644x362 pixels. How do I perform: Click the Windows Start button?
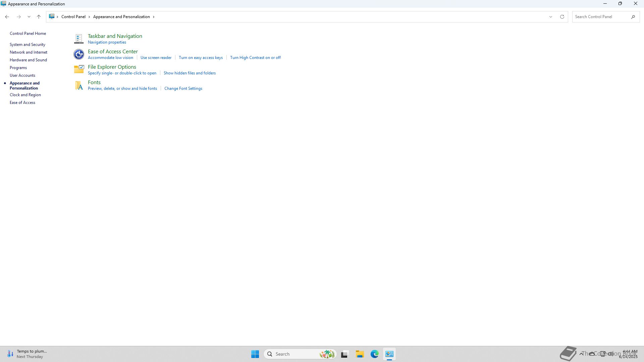[x=255, y=354]
